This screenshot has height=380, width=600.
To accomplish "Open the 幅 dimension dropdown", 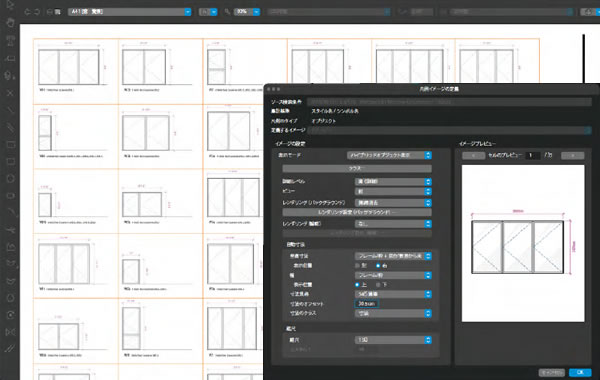I will (x=393, y=275).
